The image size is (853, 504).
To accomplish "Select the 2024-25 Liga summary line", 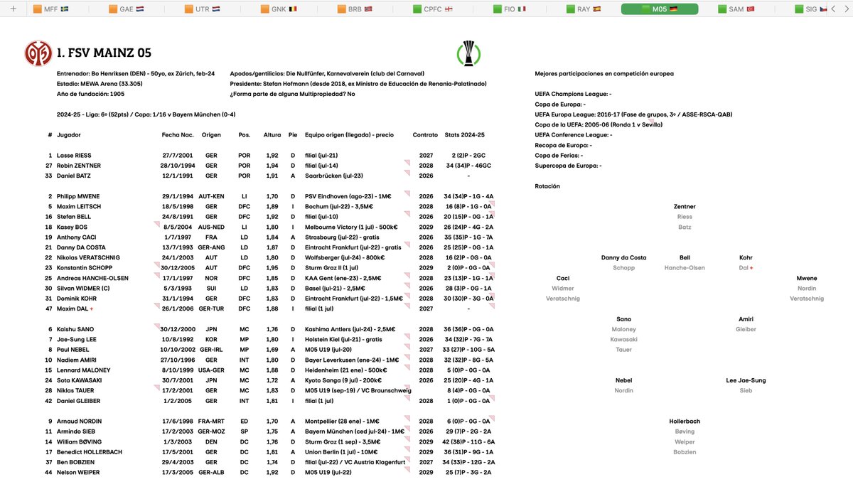I will pyautogui.click(x=146, y=114).
